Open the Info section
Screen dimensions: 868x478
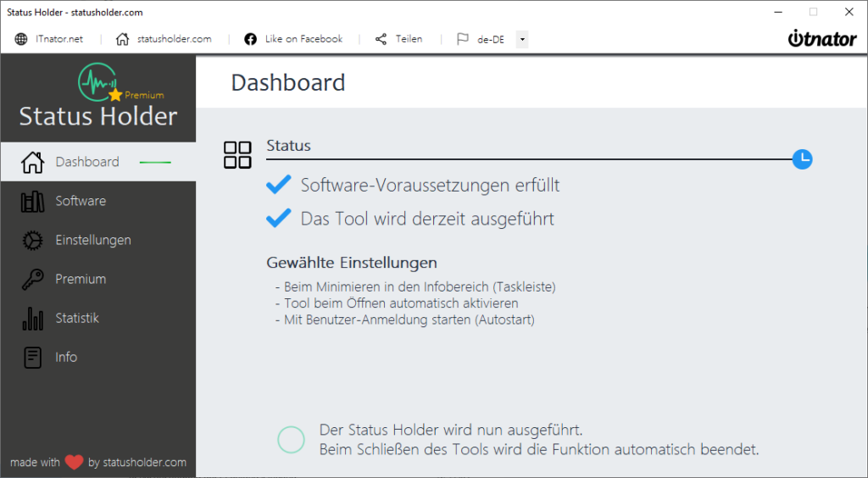tap(98, 358)
